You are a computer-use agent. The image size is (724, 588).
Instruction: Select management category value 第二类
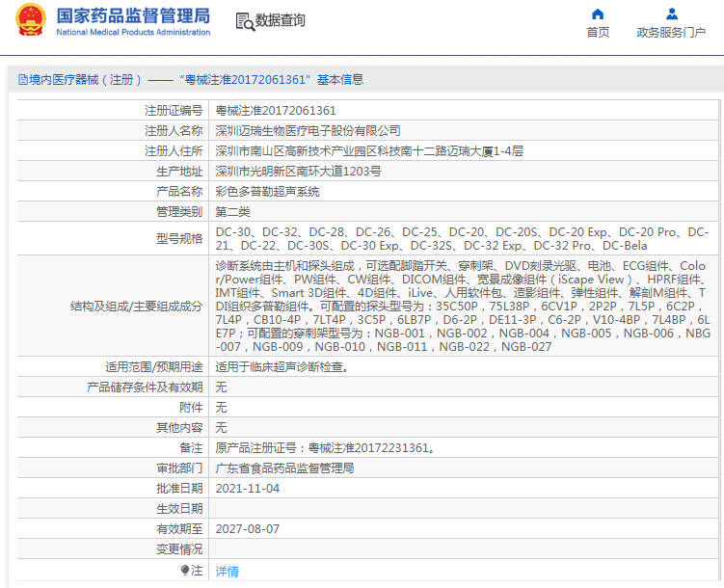232,212
